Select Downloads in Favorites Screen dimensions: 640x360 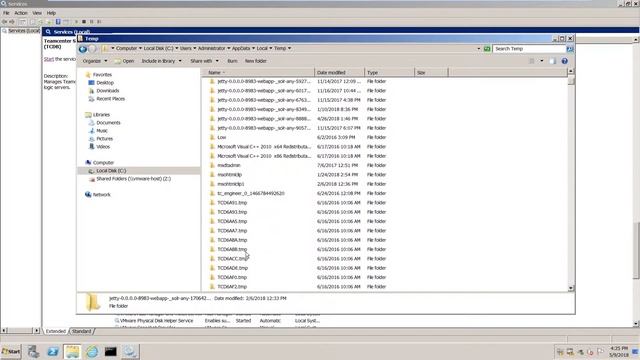click(108, 91)
